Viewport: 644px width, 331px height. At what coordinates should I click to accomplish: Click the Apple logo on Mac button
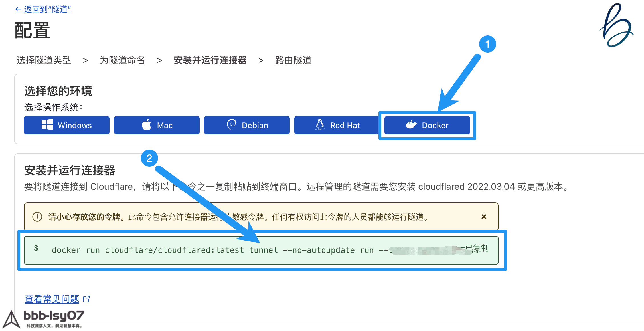coord(147,125)
